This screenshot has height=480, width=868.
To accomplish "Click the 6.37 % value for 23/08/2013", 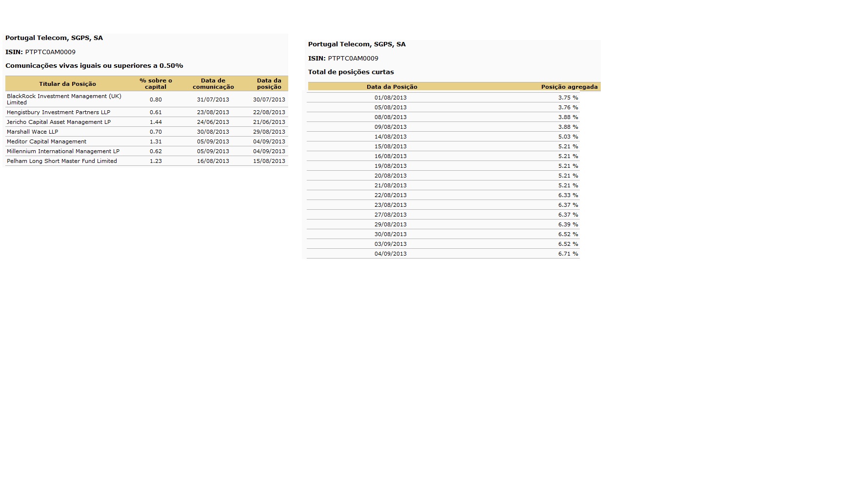I will pyautogui.click(x=568, y=205).
